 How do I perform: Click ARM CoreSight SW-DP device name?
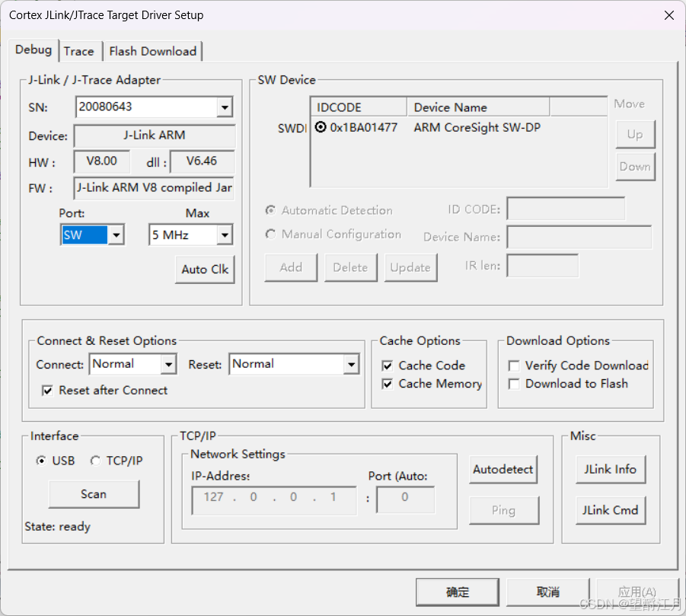pyautogui.click(x=477, y=127)
